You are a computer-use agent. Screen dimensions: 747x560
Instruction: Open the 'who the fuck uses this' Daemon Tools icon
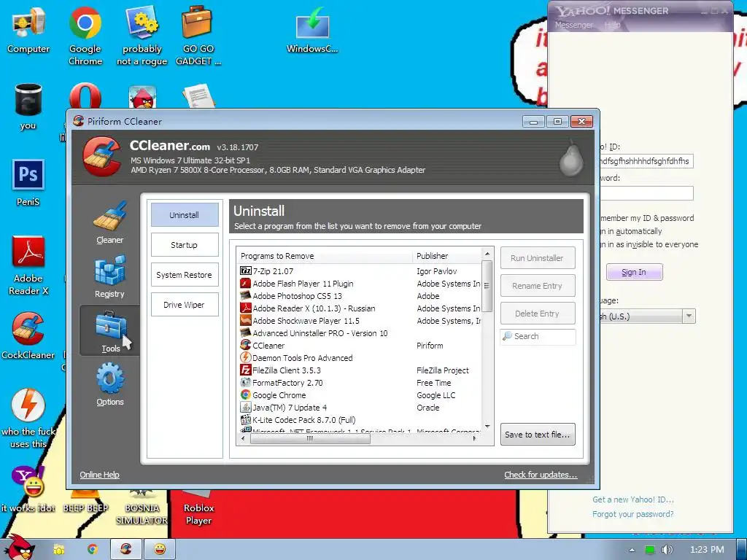click(x=28, y=418)
